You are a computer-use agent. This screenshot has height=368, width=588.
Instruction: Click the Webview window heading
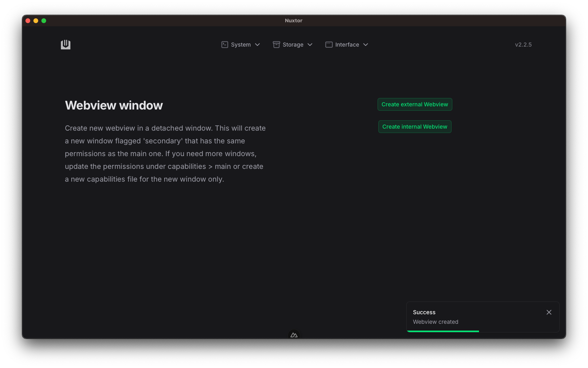pos(114,106)
